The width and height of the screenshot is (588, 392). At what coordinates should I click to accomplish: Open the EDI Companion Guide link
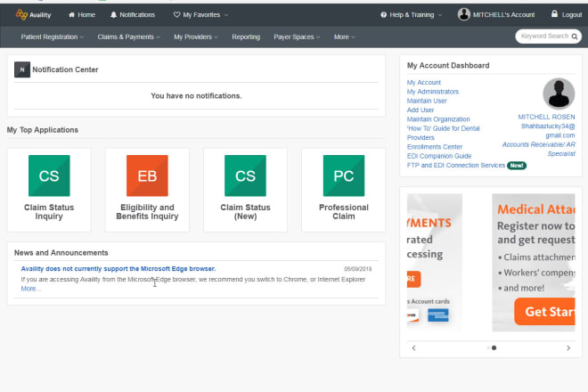439,156
